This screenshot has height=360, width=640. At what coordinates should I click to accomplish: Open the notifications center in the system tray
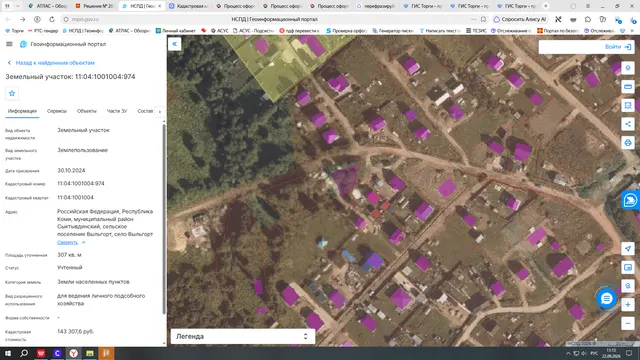tap(629, 353)
